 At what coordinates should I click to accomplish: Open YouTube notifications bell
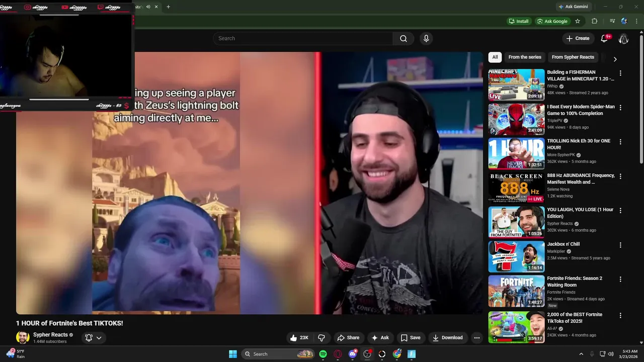(605, 38)
